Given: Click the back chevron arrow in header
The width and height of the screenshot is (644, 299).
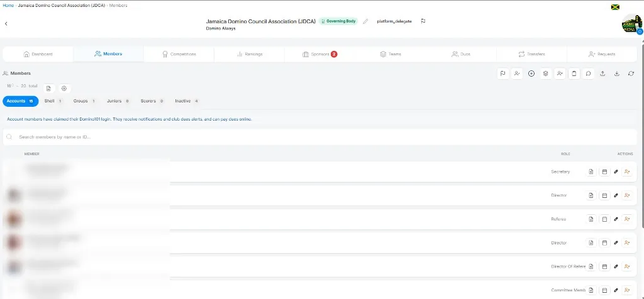Looking at the screenshot, I should coord(6,24).
